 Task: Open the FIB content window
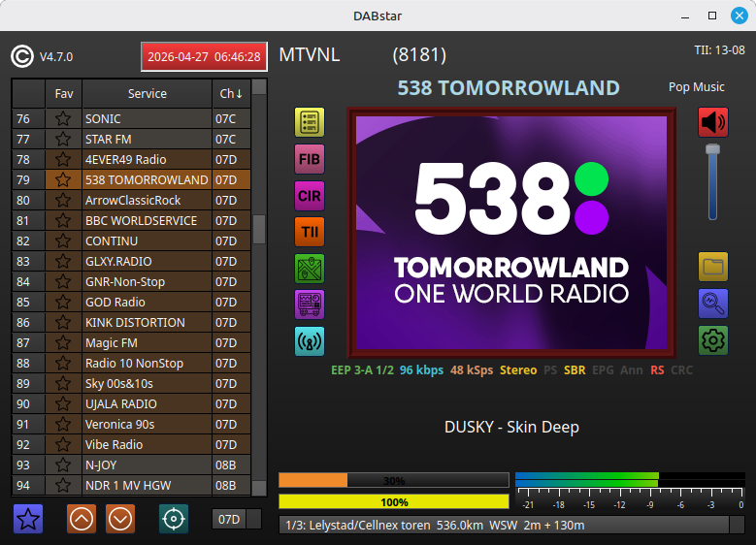310,159
